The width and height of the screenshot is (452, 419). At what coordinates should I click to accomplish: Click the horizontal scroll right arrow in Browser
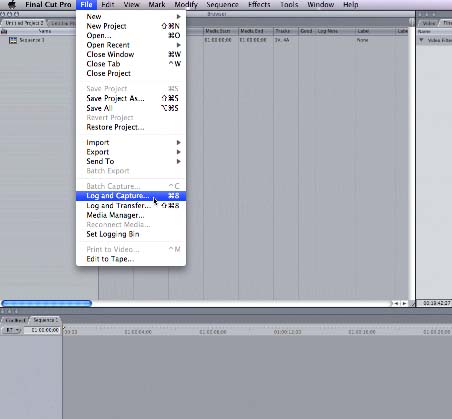point(404,303)
